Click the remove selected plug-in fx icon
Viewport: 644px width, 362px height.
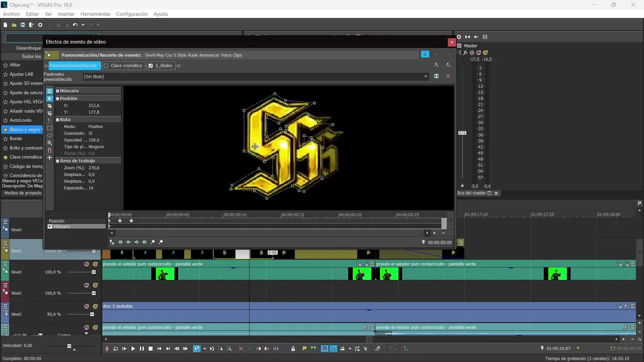point(448,65)
